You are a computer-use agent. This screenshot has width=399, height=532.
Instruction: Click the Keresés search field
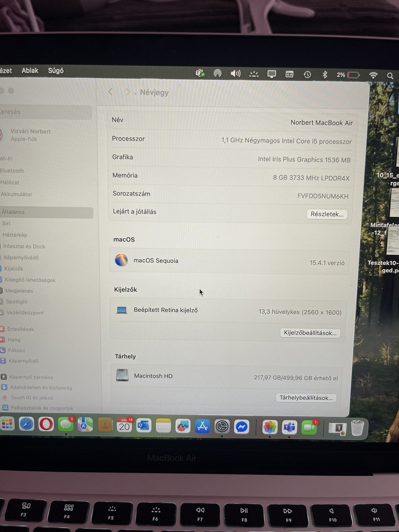46,112
